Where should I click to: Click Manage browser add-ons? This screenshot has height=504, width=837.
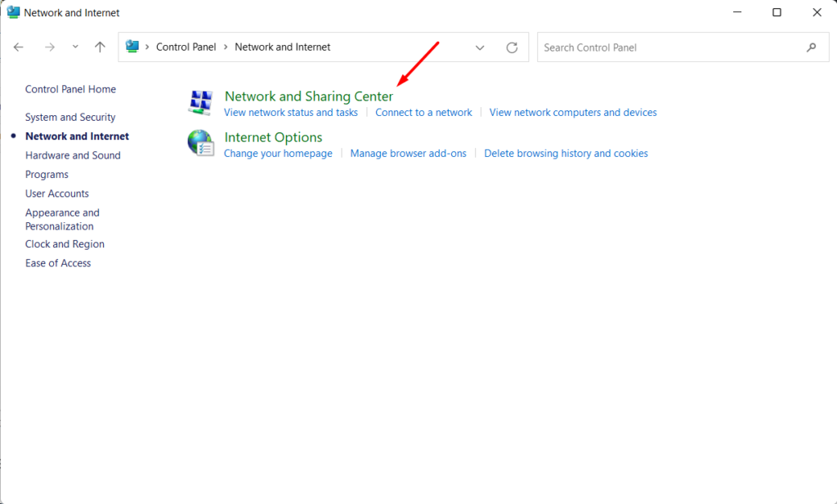coord(408,153)
